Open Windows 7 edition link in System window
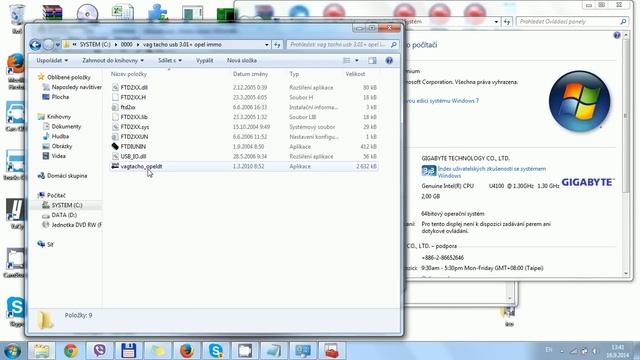Image resolution: width=640 pixels, height=360 pixels. (441, 100)
